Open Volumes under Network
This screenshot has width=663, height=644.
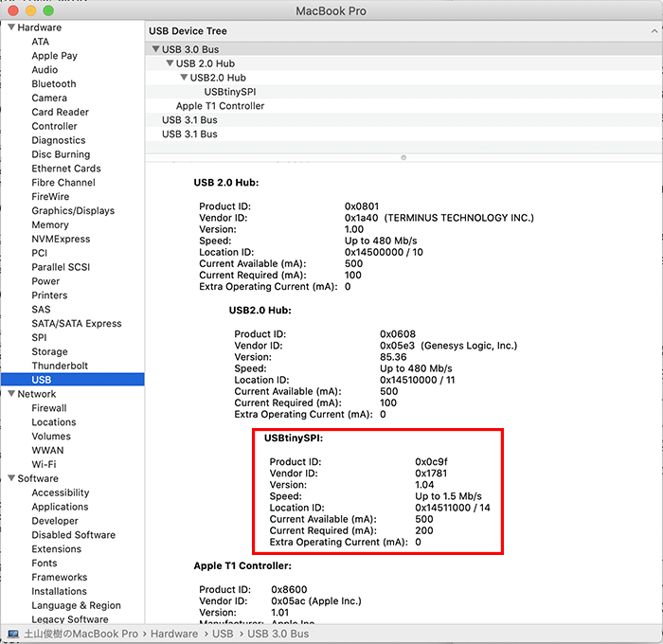pos(51,436)
